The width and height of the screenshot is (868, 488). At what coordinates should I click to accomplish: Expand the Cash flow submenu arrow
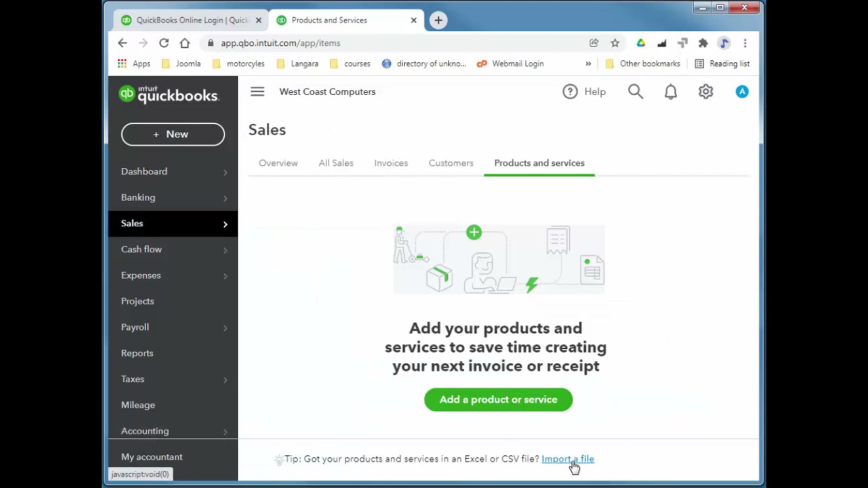(x=225, y=250)
